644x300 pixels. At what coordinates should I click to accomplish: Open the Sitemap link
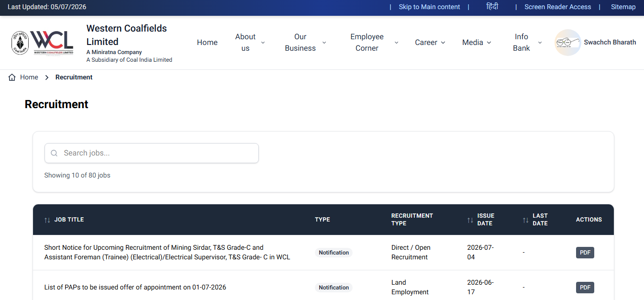(x=623, y=7)
